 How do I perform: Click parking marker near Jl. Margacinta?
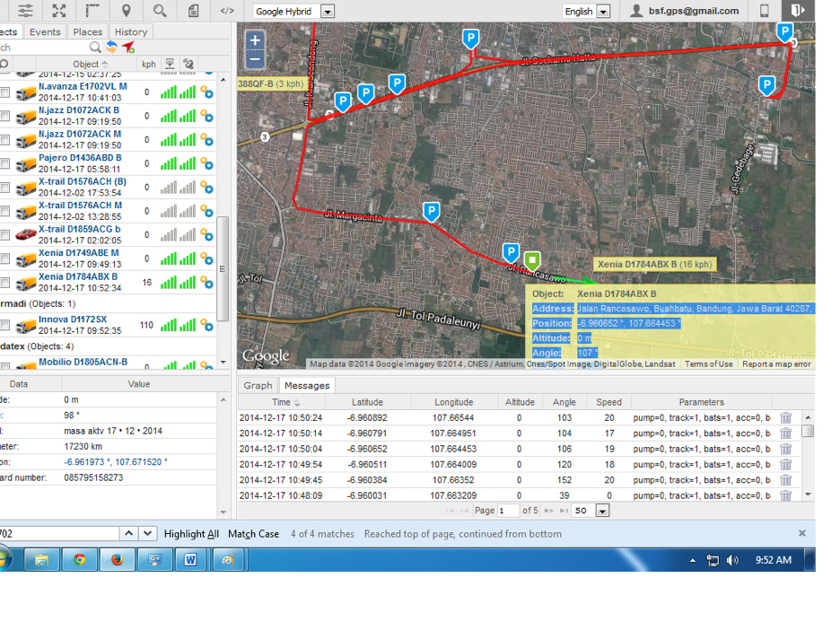432,212
